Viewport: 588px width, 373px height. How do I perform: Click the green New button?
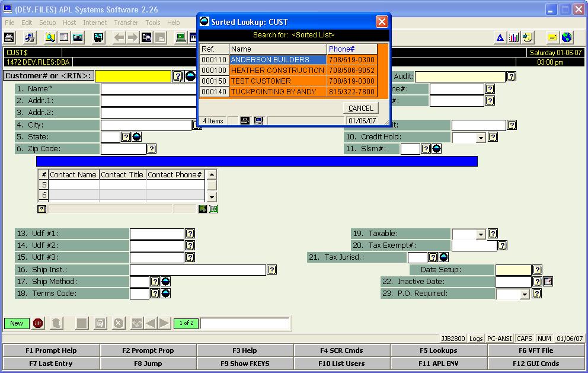pos(17,323)
